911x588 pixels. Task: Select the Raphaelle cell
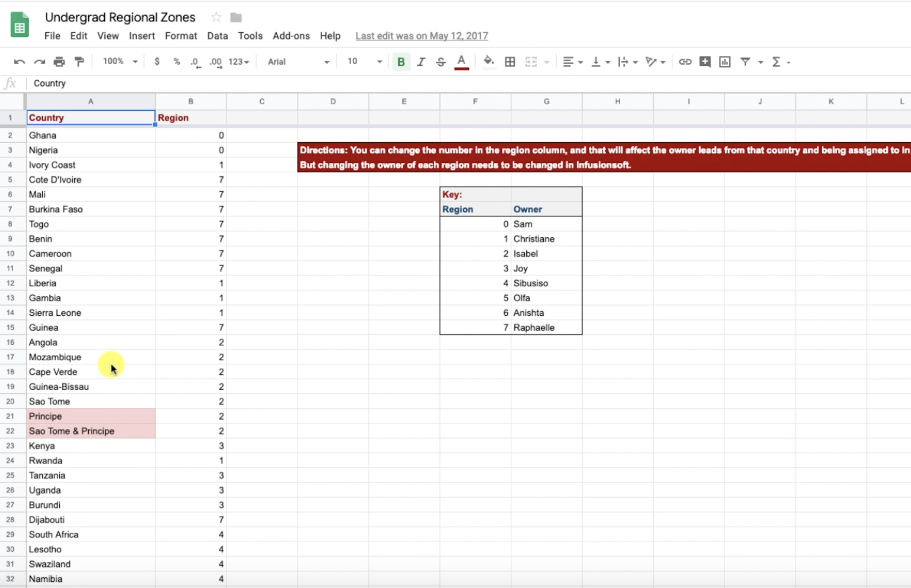coord(546,327)
